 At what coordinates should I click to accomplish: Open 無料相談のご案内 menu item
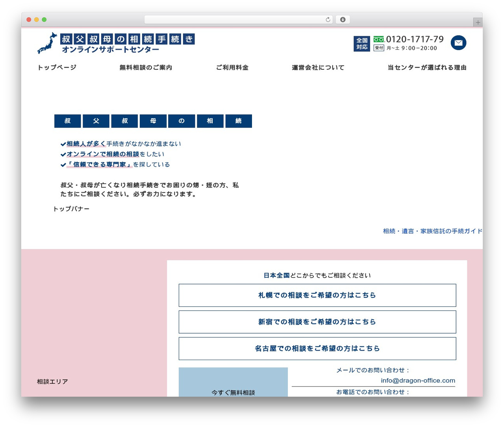click(x=146, y=67)
